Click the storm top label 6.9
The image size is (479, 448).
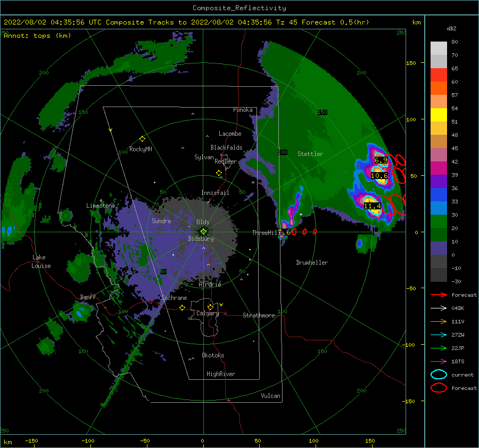[x=381, y=160]
